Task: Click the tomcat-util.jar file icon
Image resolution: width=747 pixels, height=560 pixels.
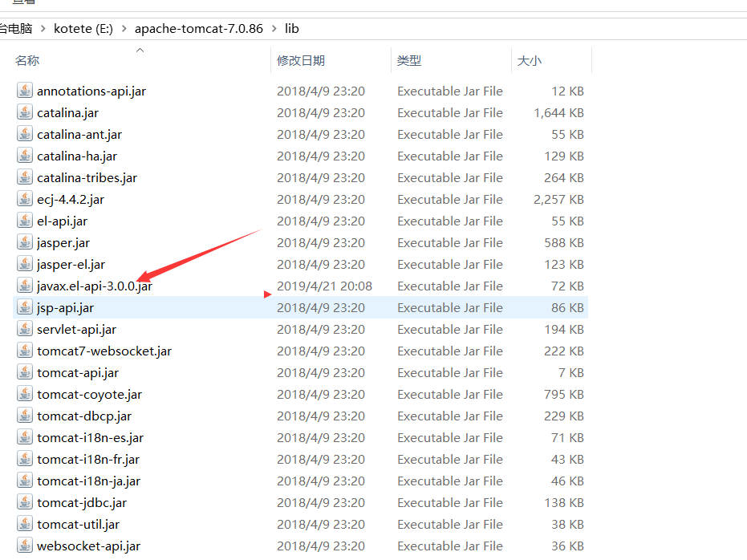Action: [25, 523]
